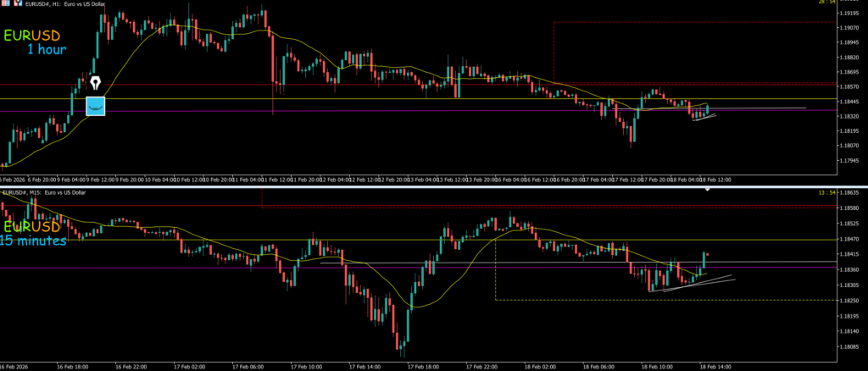Click the white pen nib icon on the H1 chart
The height and width of the screenshot is (371, 868).
coord(94,83)
